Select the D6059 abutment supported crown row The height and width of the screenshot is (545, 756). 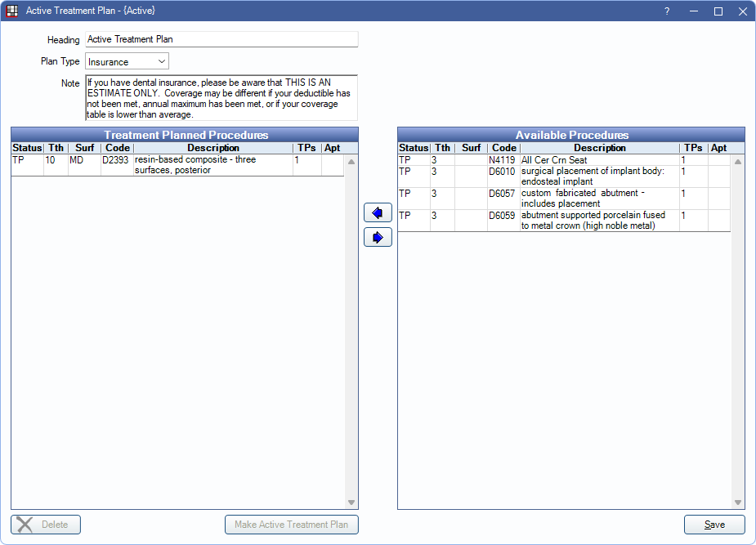564,221
